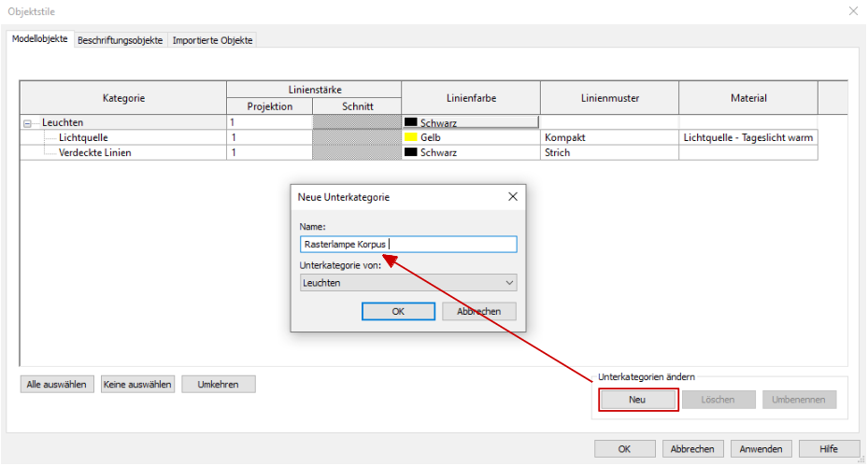Click Kompakt line pattern cell

click(x=609, y=137)
